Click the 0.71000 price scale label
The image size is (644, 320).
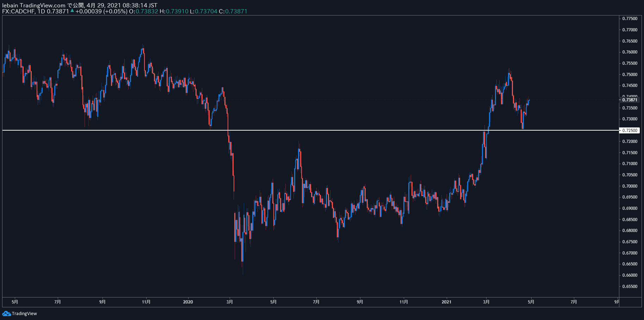pos(630,164)
